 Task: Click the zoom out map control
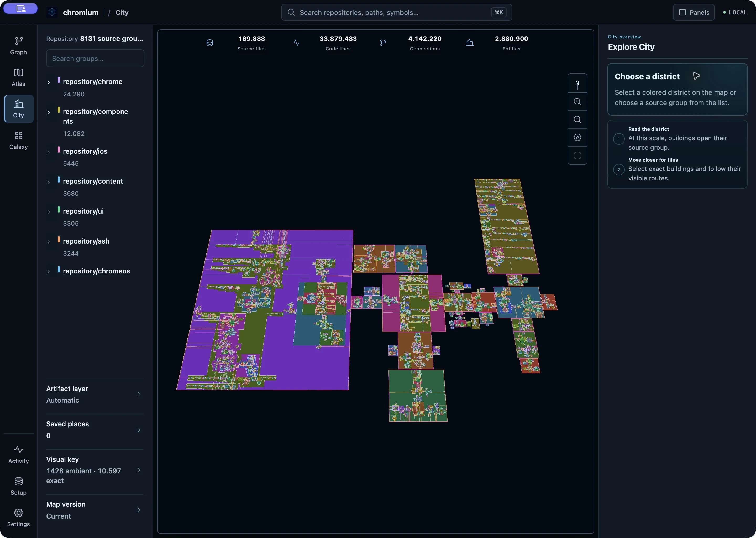(577, 120)
